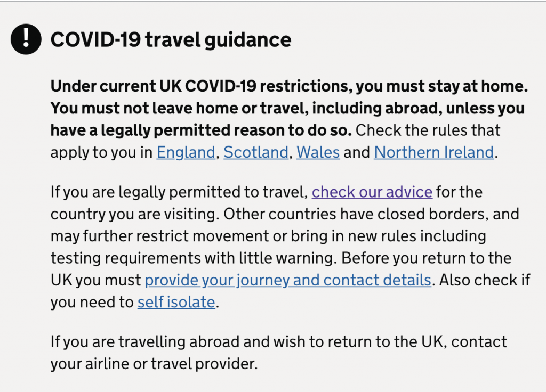This screenshot has width=546, height=392.
Task: Follow the 'self isolate' link
Action: [x=176, y=302]
